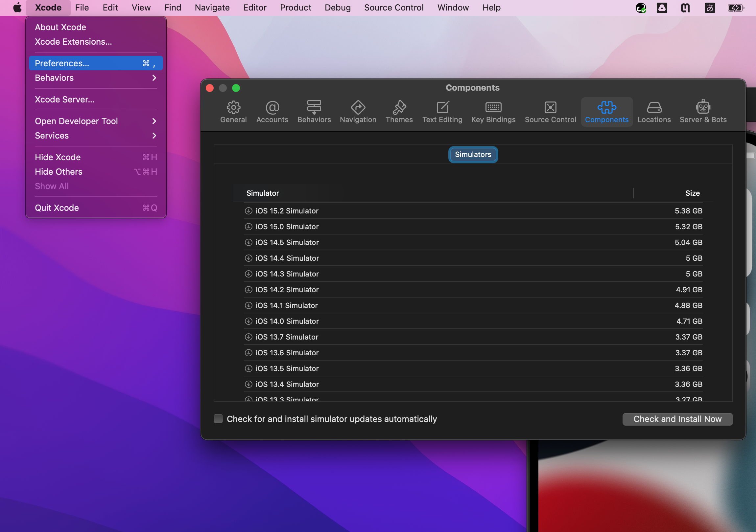Screen dimensions: 756x532
Task: Select Hide Others
Action: click(96, 172)
